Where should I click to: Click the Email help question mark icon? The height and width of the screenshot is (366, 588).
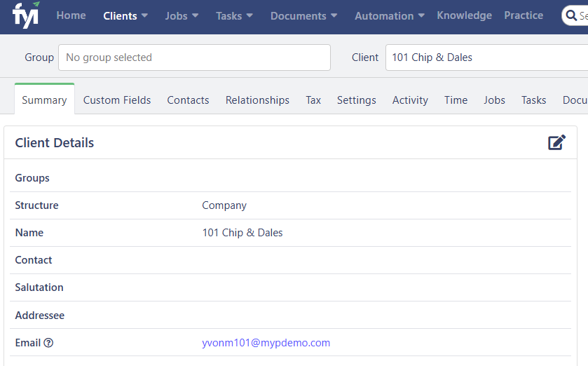pyautogui.click(x=48, y=343)
